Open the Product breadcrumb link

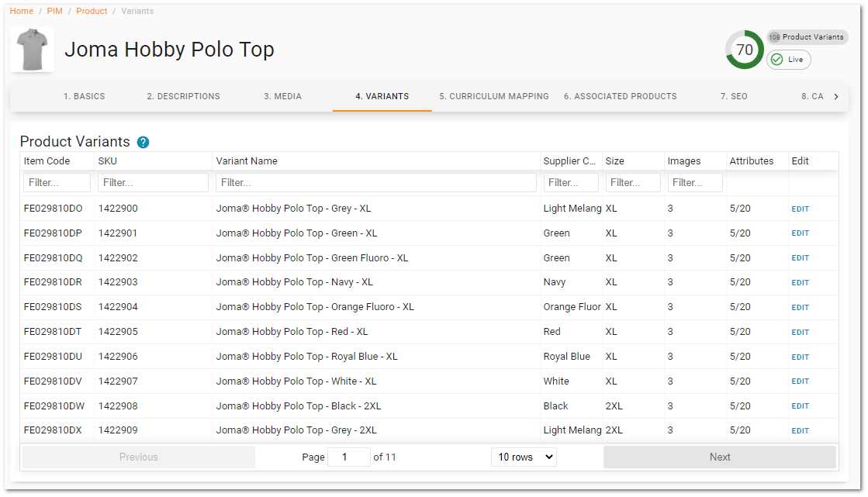pyautogui.click(x=92, y=11)
